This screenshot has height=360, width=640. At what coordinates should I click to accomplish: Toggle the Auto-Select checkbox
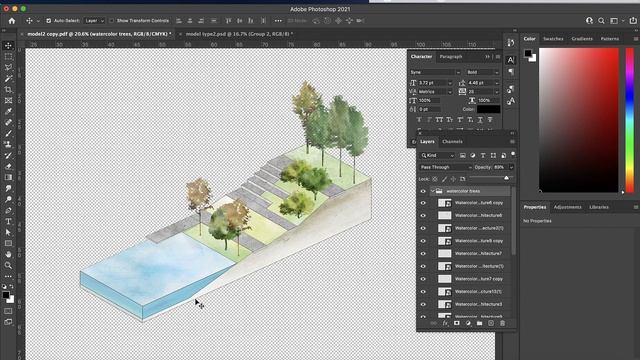tap(49, 20)
